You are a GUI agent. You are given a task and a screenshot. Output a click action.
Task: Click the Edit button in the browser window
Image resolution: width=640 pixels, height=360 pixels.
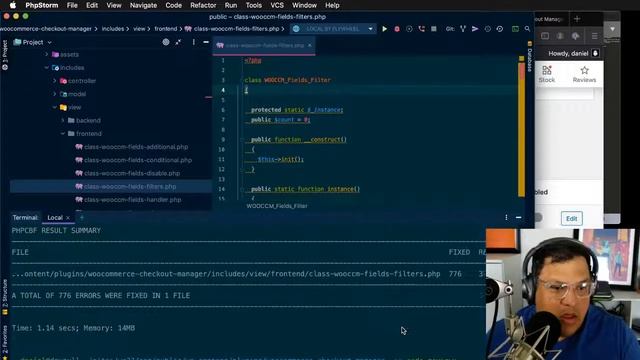pos(571,218)
